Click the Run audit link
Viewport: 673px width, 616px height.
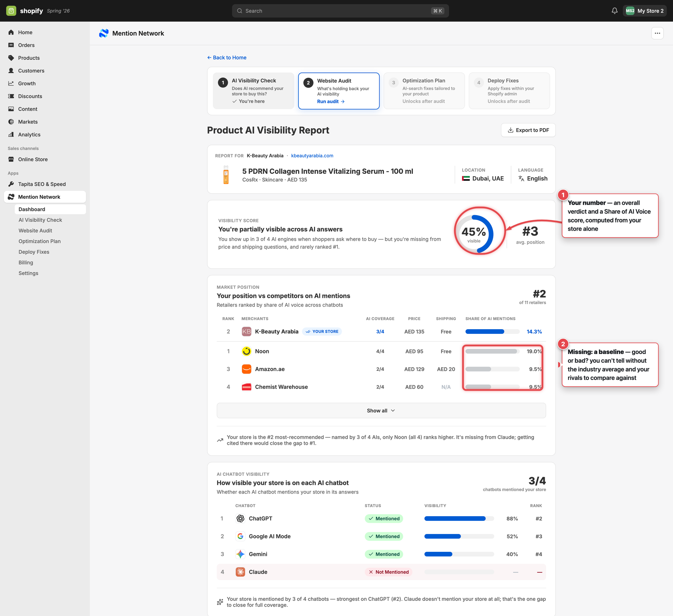(331, 102)
